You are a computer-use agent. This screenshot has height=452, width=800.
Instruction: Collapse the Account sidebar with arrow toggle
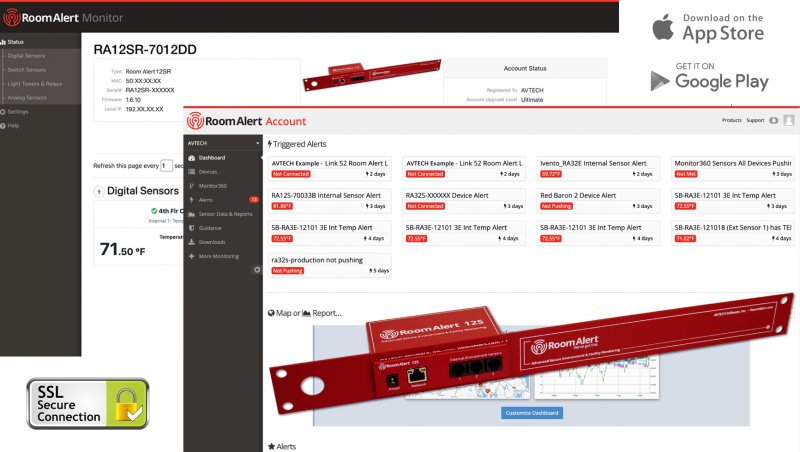tap(257, 270)
